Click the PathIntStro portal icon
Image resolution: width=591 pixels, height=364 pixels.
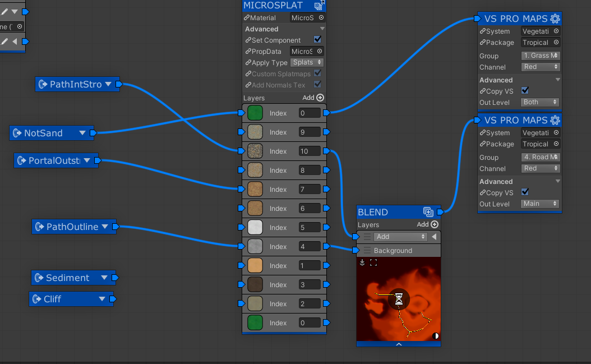click(43, 84)
